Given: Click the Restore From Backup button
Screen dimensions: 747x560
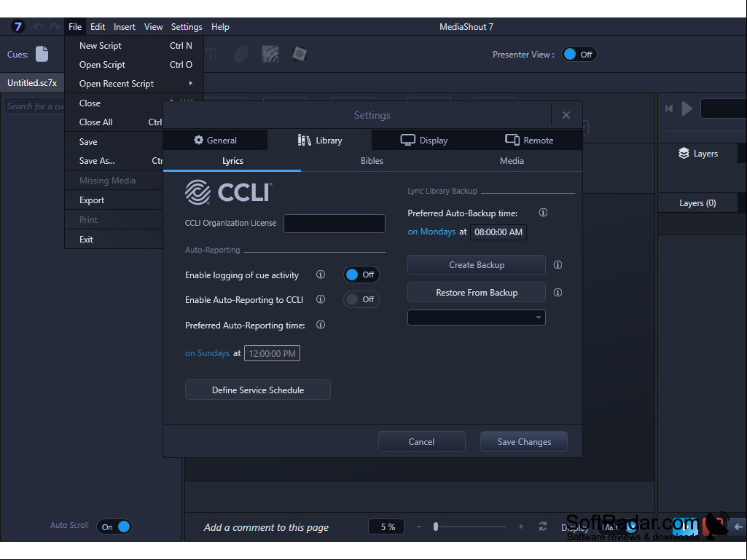Looking at the screenshot, I should click(477, 293).
